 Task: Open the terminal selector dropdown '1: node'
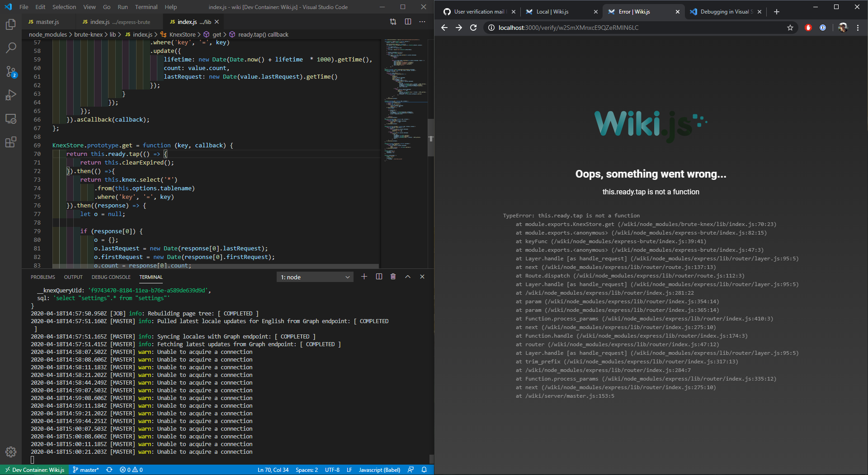click(x=315, y=277)
